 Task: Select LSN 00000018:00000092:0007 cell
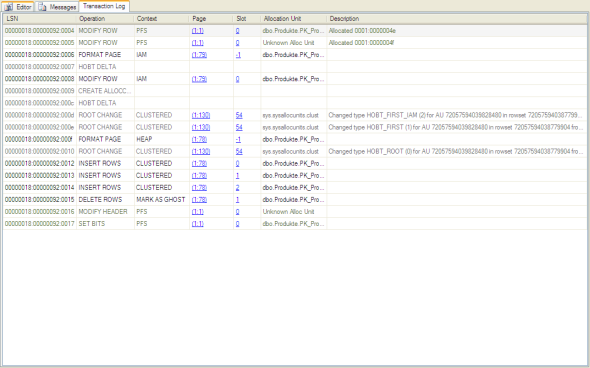tap(40, 67)
